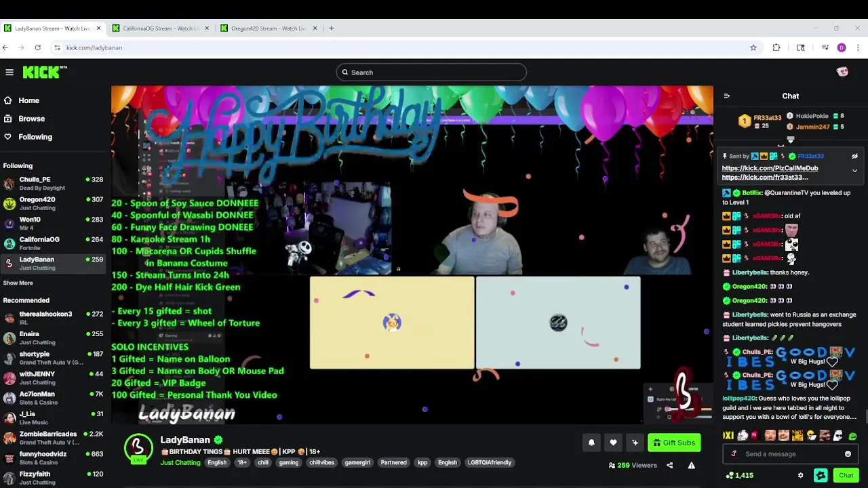Screen dimensions: 868x488
Task: Follow the channel with the heart icon
Action: tap(613, 443)
